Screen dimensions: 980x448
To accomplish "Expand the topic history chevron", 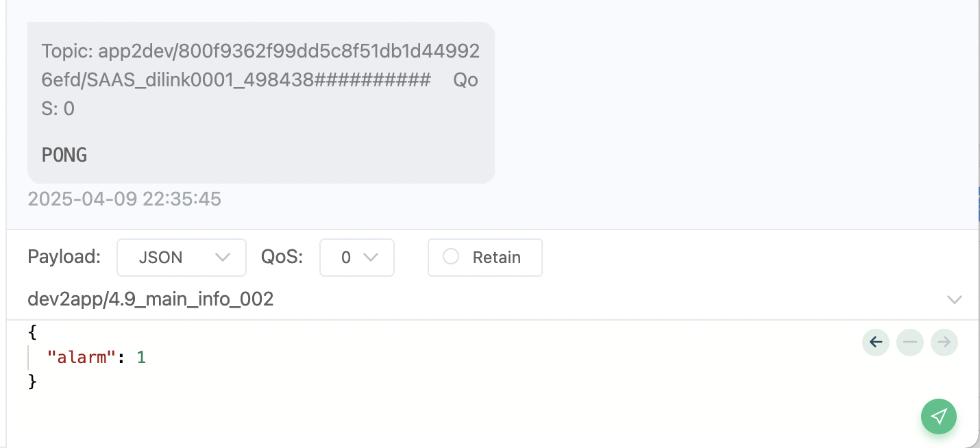I will click(x=954, y=299).
